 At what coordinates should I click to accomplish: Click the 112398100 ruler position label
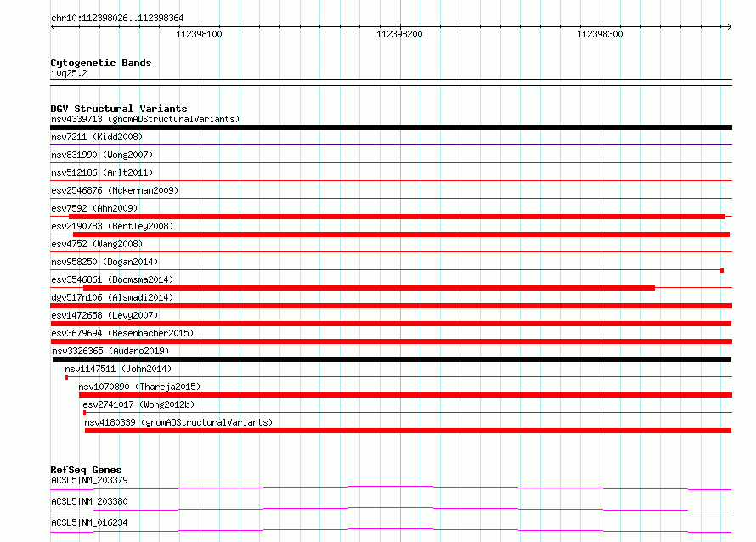pos(199,34)
